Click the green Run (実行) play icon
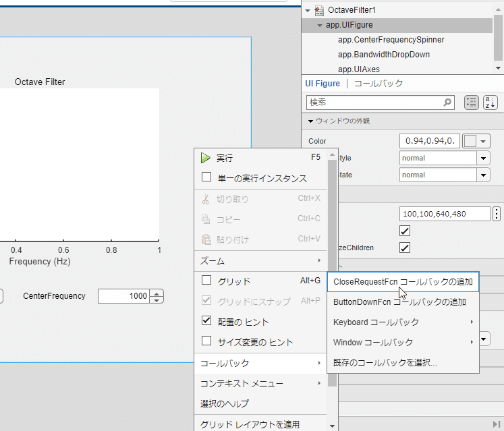Image resolution: width=504 pixels, height=431 pixels. point(205,158)
